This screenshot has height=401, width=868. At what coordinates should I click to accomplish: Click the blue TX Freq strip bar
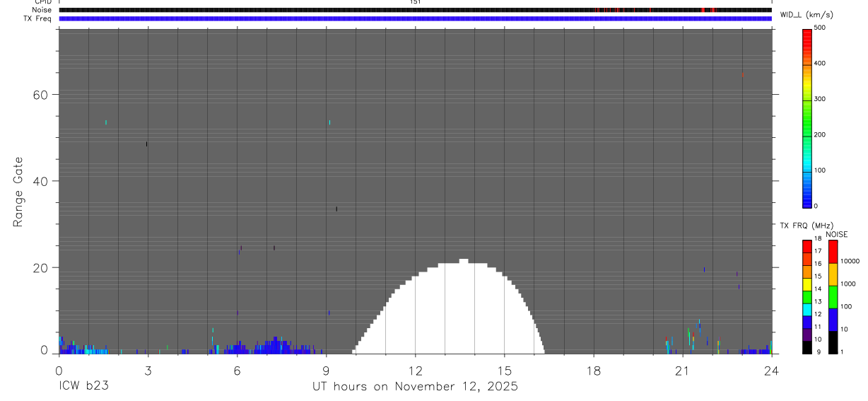[415, 18]
